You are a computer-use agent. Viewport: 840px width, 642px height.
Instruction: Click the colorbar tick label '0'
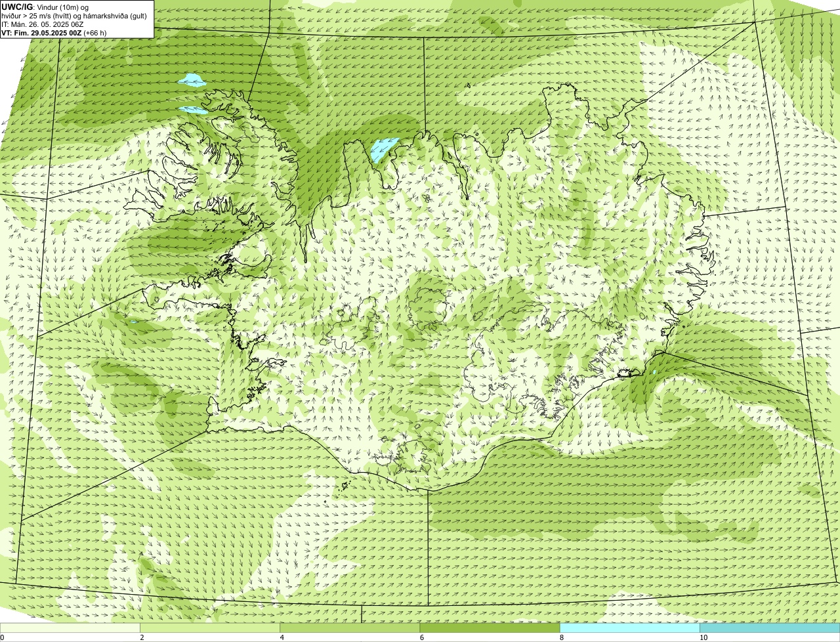(x=2, y=637)
